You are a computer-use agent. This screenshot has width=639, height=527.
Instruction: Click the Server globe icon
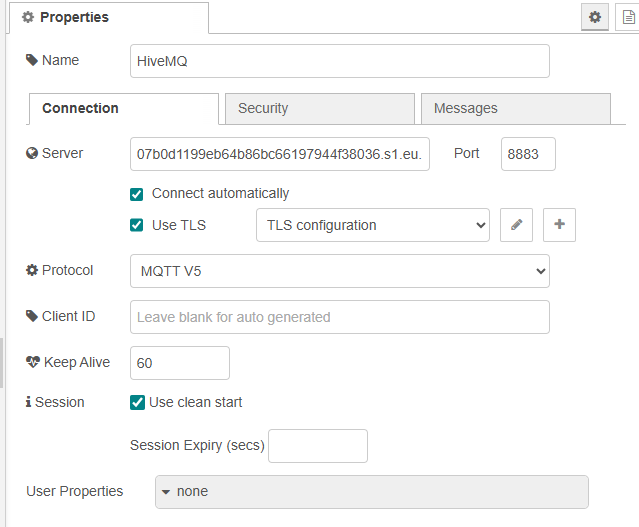[x=32, y=153]
